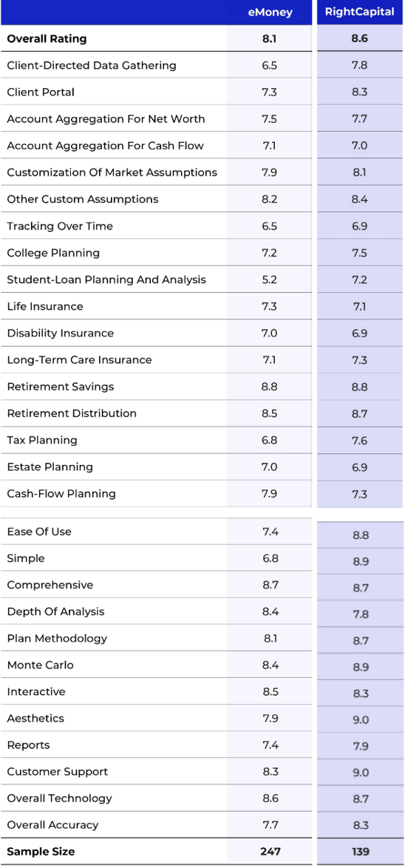This screenshot has width=405, height=868.
Task: Click the RightCapital column header
Action: pyautogui.click(x=360, y=12)
